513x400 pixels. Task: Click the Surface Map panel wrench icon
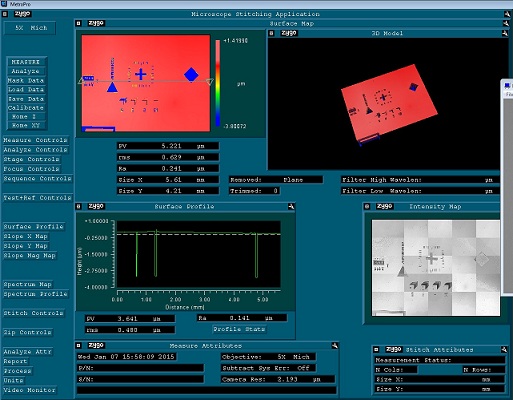506,24
